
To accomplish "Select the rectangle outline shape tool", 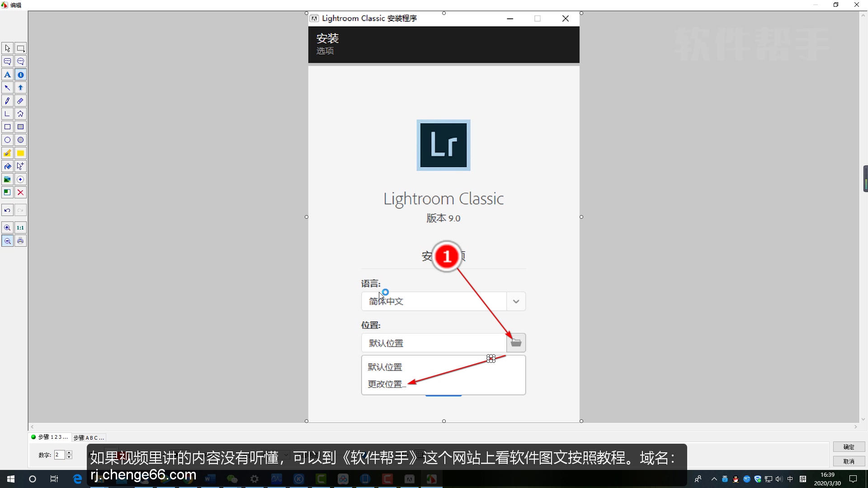I will [x=7, y=127].
